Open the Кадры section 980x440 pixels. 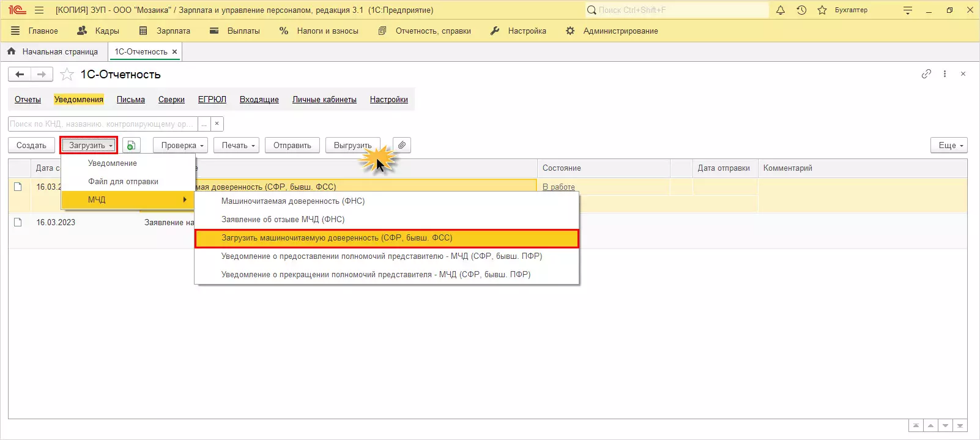click(x=98, y=31)
